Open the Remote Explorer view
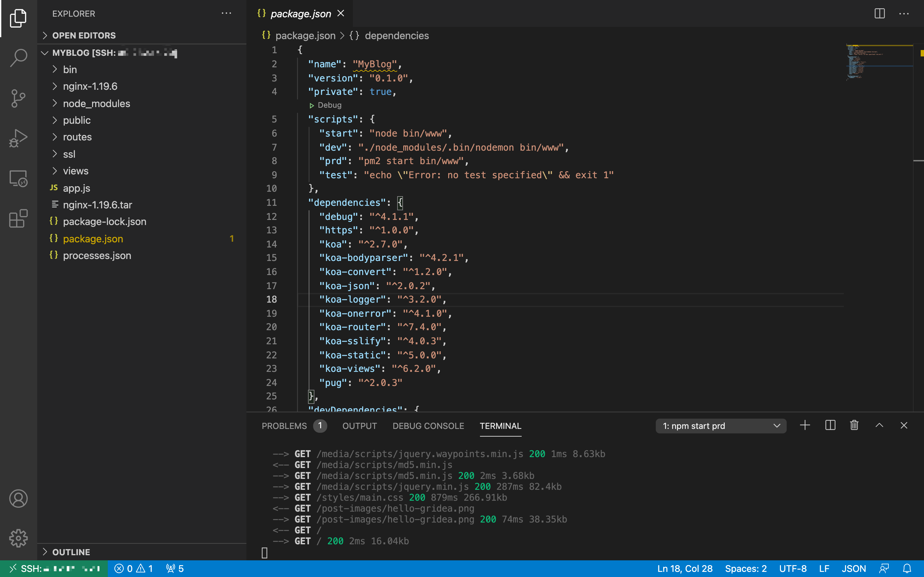 (x=18, y=179)
